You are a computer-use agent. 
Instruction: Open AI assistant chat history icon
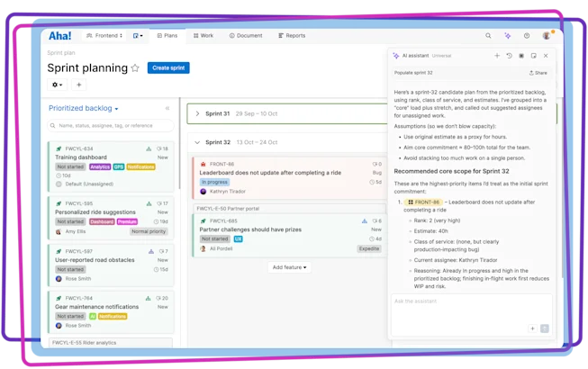click(509, 56)
